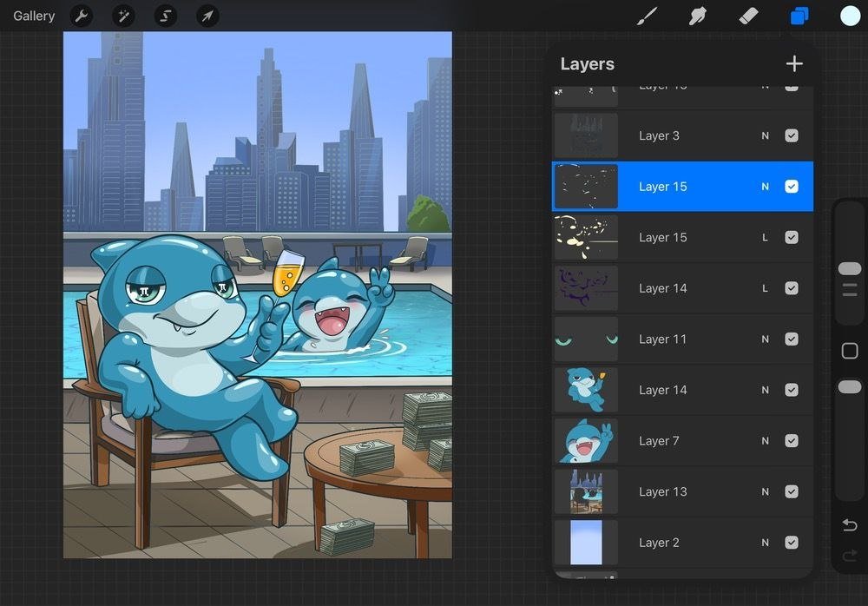Select Layer 2 name in list

(x=659, y=543)
